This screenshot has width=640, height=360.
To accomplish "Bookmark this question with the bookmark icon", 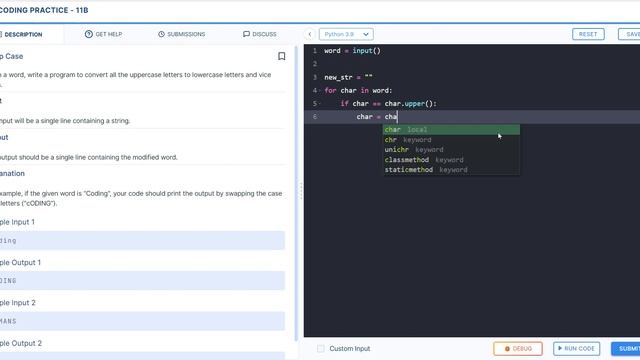I will [x=282, y=56].
